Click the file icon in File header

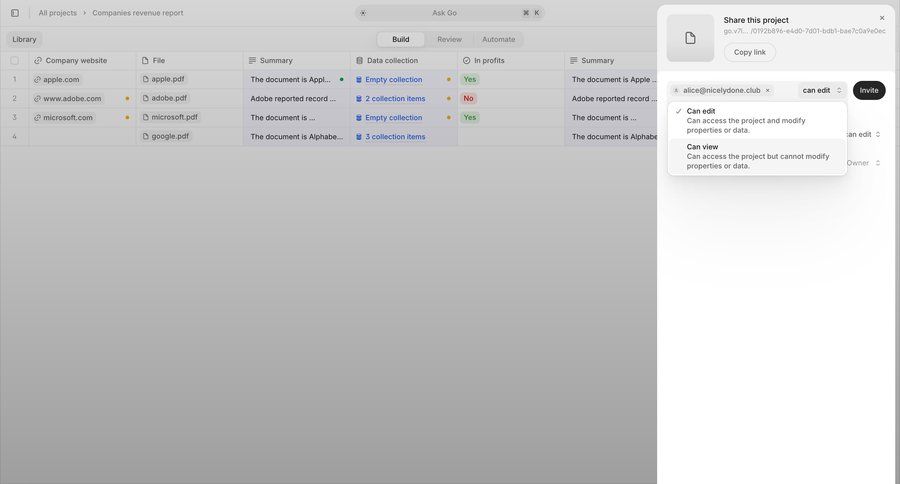[x=145, y=60]
